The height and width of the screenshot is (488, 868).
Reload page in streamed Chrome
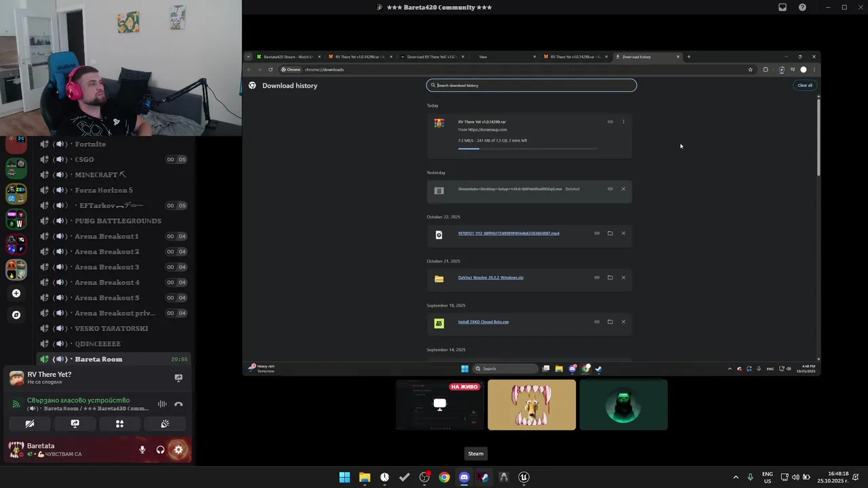point(271,69)
